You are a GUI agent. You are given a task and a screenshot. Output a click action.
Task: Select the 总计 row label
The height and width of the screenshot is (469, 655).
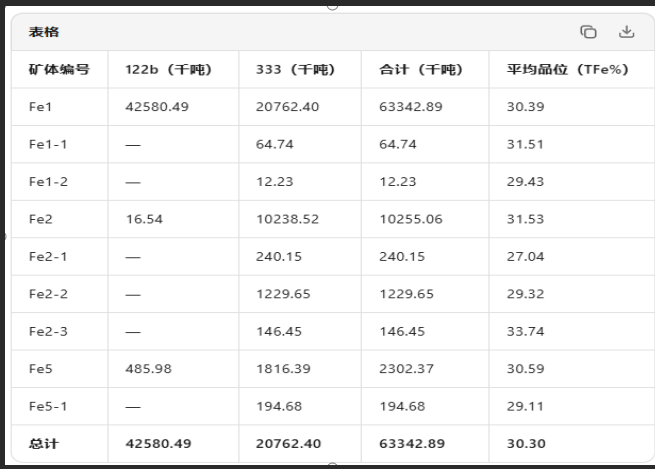tap(44, 444)
